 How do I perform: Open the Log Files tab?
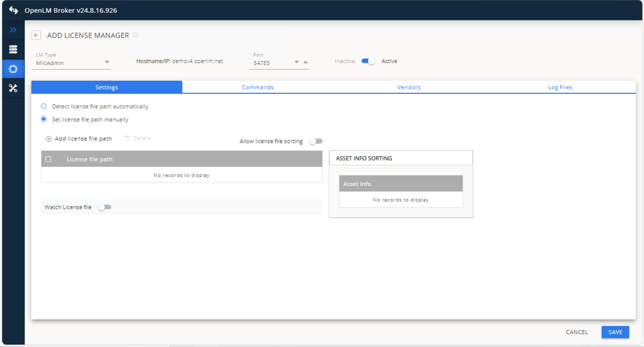coord(560,87)
